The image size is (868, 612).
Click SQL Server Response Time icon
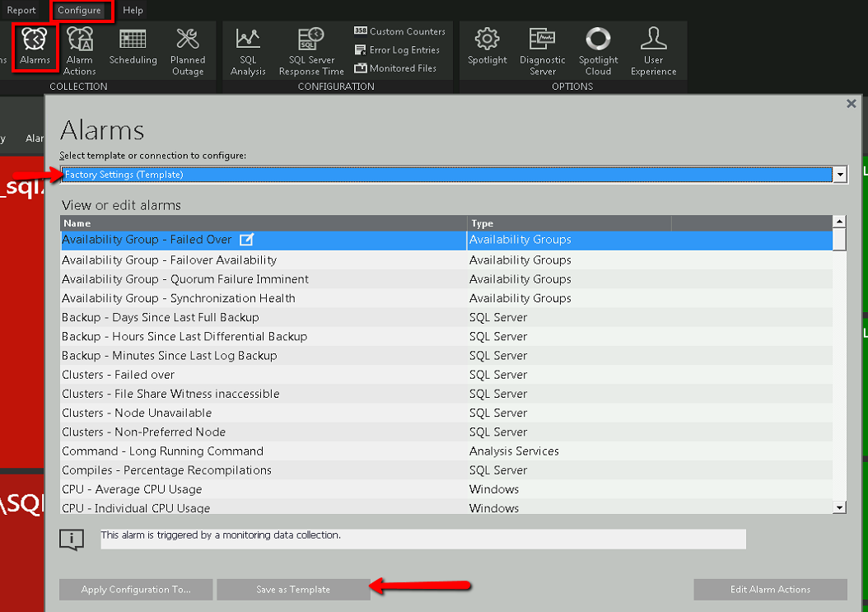tap(311, 49)
